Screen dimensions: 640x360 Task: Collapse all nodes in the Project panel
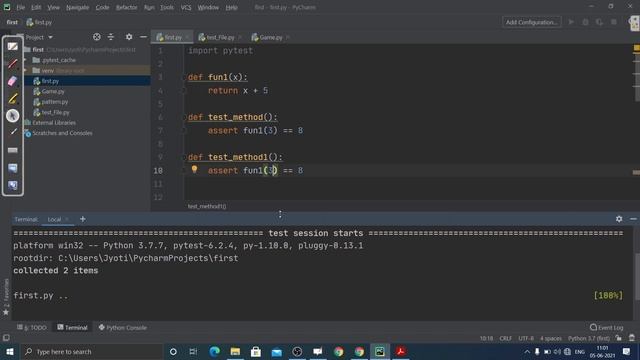tap(111, 37)
